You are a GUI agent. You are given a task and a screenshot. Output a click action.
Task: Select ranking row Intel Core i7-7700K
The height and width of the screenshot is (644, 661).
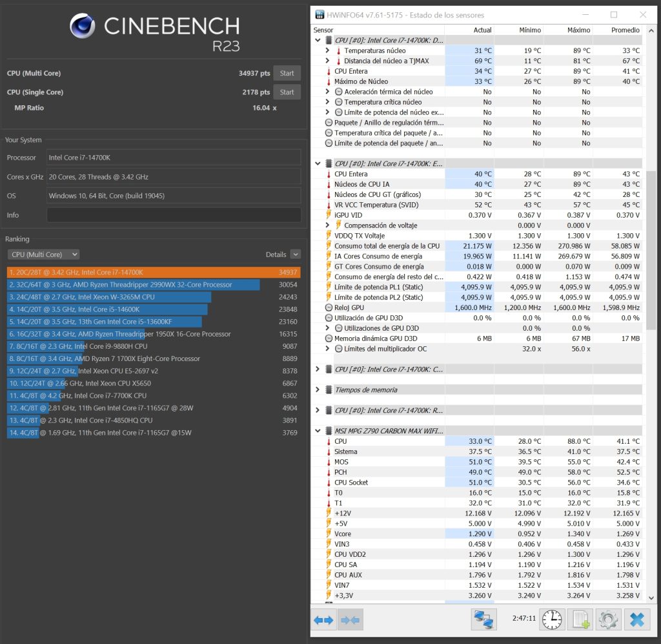[x=154, y=395]
